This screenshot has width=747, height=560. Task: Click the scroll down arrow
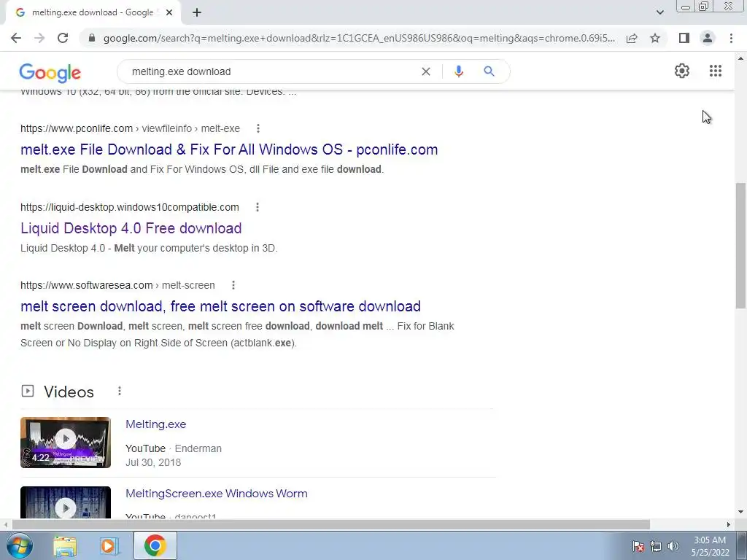(x=740, y=512)
